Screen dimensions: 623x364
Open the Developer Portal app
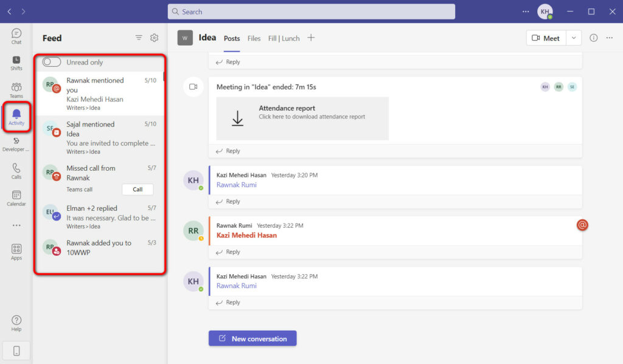point(16,145)
